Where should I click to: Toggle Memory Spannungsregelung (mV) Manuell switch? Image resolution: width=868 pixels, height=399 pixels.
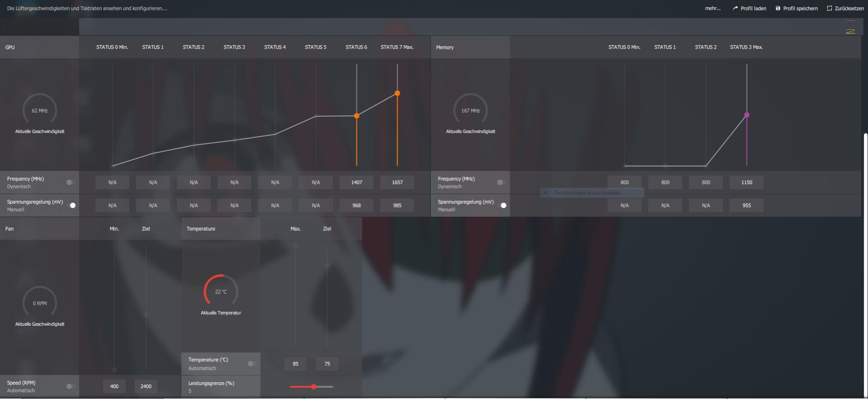point(501,205)
